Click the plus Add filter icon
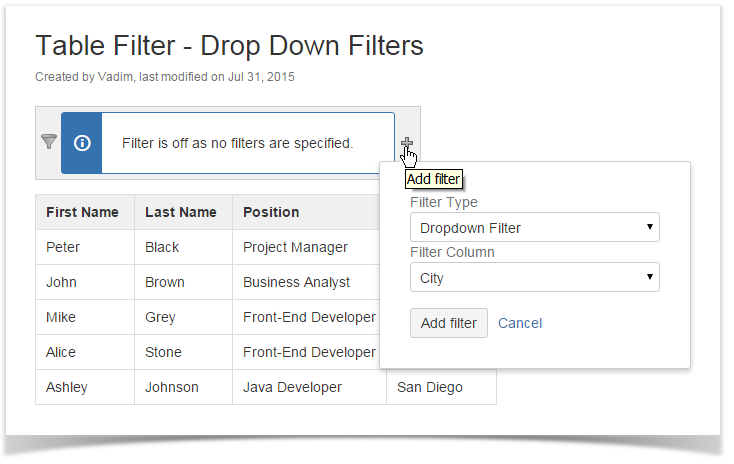This screenshot has width=734, height=464. click(x=407, y=144)
